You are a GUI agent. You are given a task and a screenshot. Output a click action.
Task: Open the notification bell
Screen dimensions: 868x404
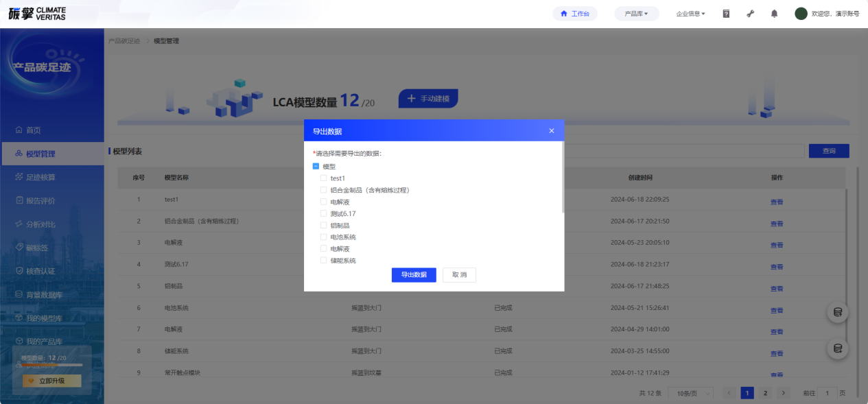click(774, 14)
